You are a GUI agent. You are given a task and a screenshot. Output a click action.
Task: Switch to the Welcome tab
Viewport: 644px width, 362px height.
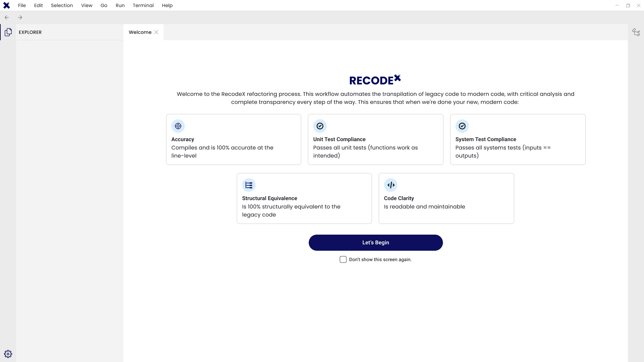(140, 32)
